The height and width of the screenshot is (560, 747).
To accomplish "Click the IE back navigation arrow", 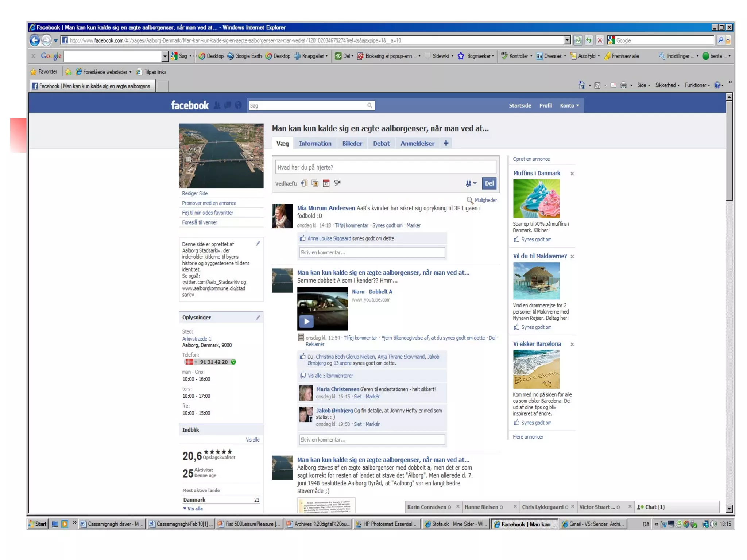I will point(35,40).
